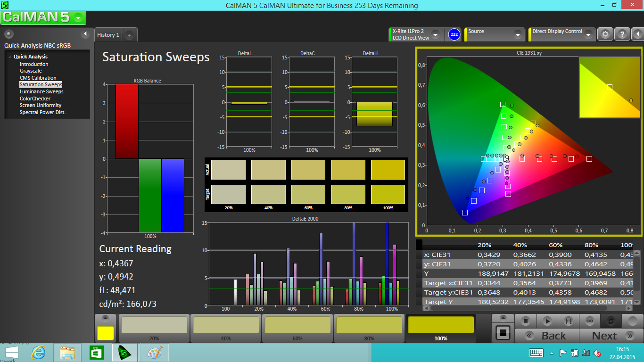Click the read series bracket button
Screen dimensions: 644x362
[569, 321]
